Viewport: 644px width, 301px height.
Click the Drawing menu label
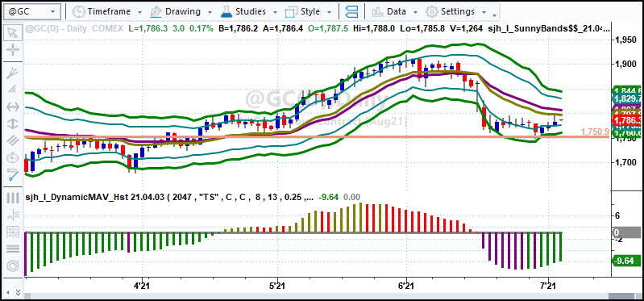(183, 11)
